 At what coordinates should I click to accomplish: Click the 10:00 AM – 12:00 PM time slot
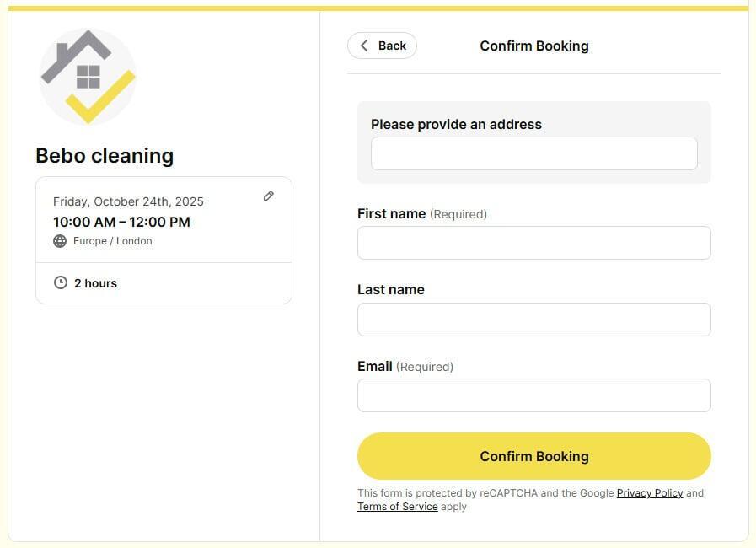click(121, 222)
